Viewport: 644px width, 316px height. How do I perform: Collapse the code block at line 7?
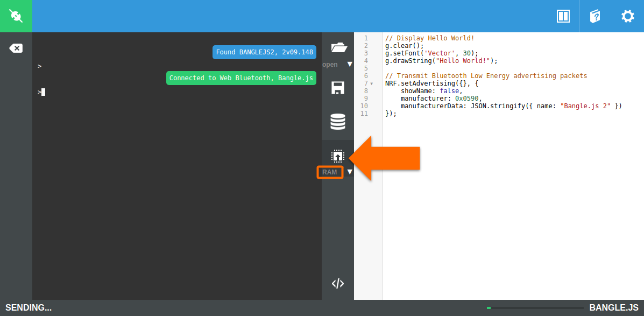click(372, 83)
